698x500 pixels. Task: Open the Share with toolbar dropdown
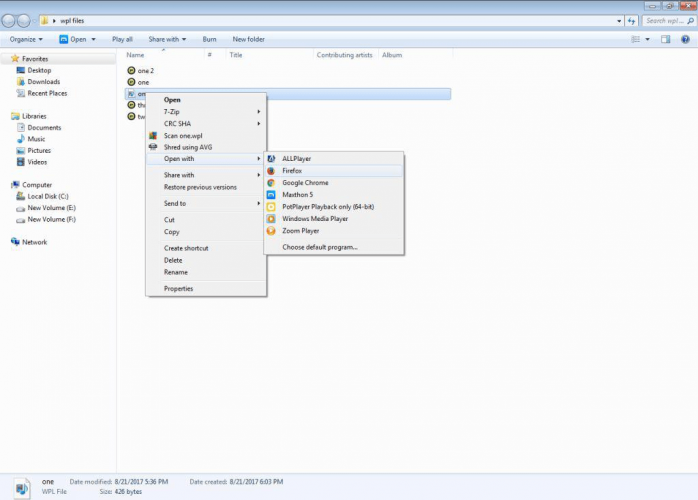point(167,39)
